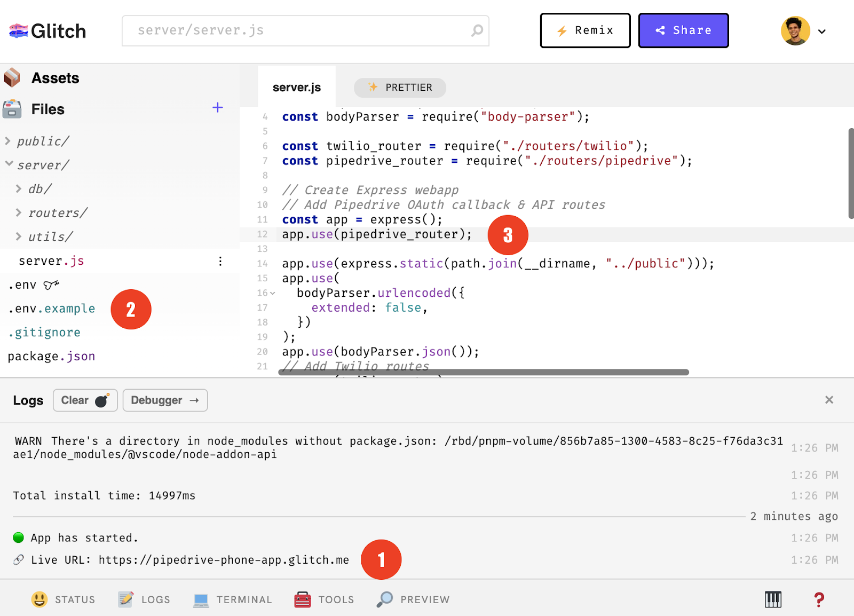Screen dimensions: 854x616
Task: Add a new file with plus icon
Action: tap(217, 108)
